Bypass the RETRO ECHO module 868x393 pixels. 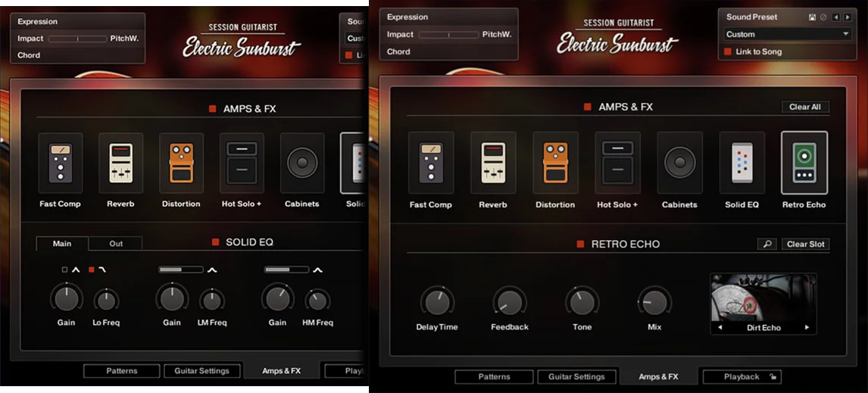581,244
